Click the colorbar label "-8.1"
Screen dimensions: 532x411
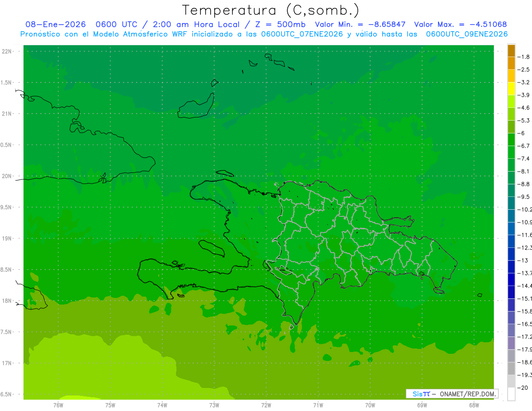tap(524, 171)
